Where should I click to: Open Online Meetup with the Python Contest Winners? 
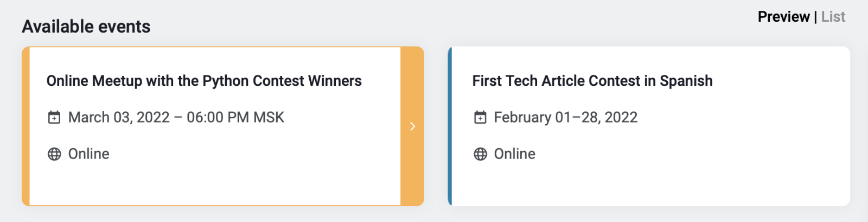[x=204, y=81]
